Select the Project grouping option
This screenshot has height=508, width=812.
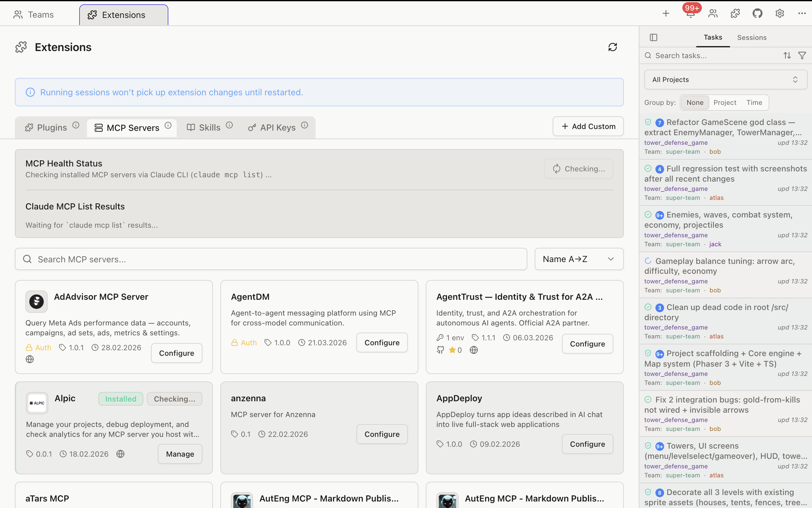pos(724,102)
